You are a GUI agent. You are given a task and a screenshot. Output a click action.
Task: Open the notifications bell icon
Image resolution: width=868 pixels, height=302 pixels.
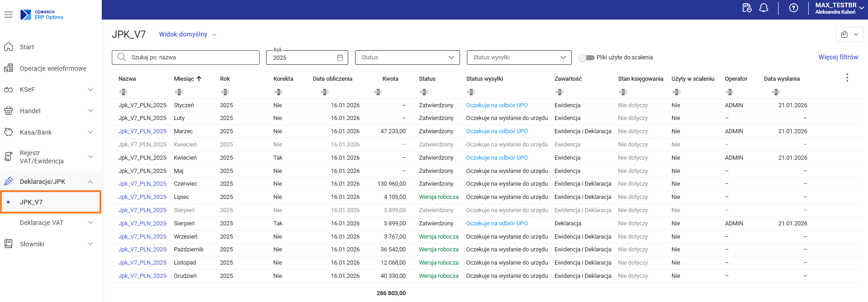[763, 8]
